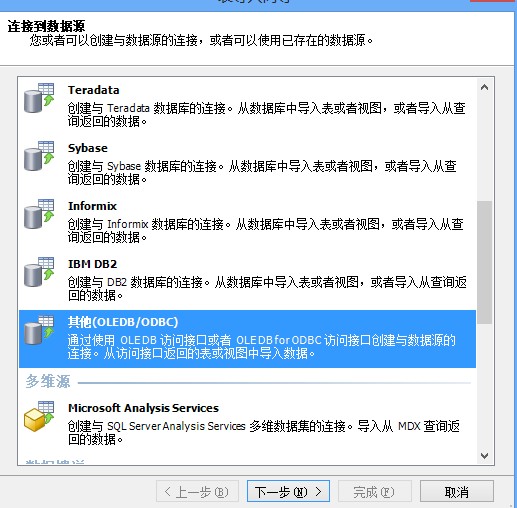Click the IBM DB2 database icon
The height and width of the screenshot is (508, 517).
tap(39, 272)
